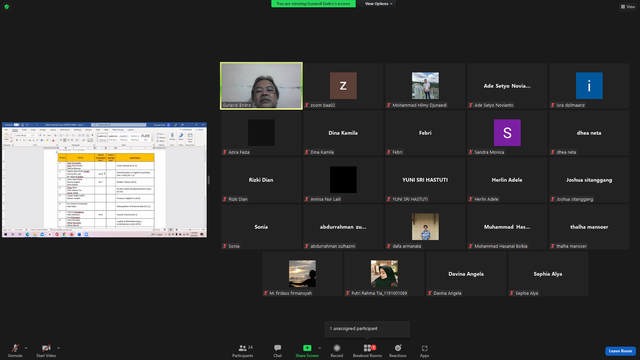This screenshot has height=360, width=640.
Task: Select Azira Faiza's black video tile
Action: 261,133
